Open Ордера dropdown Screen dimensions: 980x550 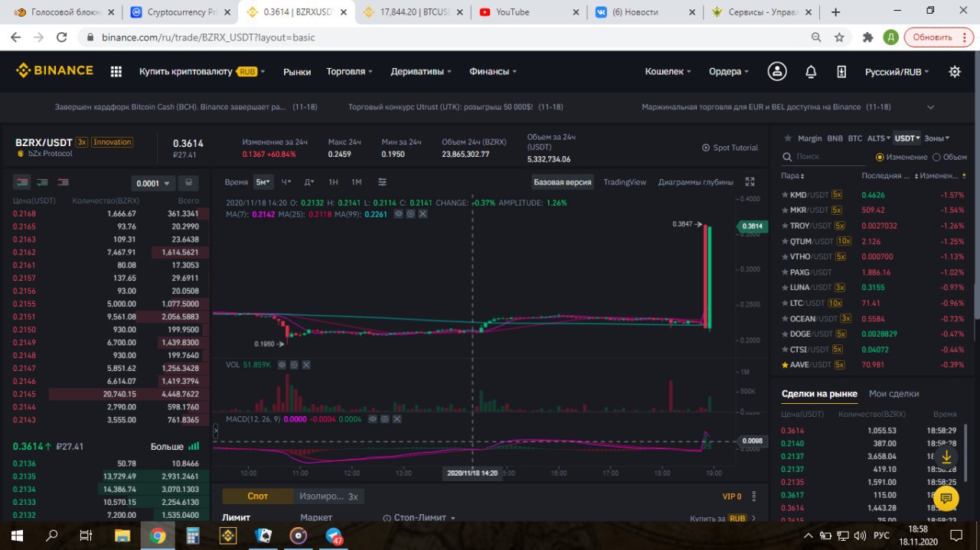tap(729, 71)
